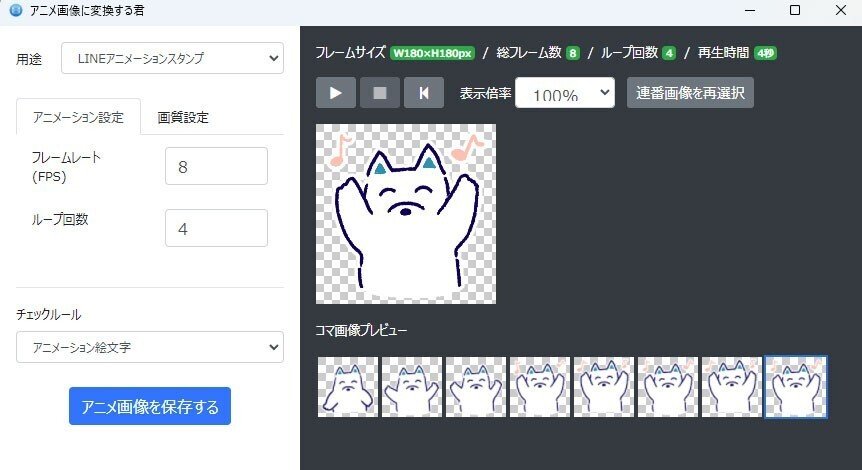
Task: Select the fourth frame thumbnail
Action: [540, 386]
